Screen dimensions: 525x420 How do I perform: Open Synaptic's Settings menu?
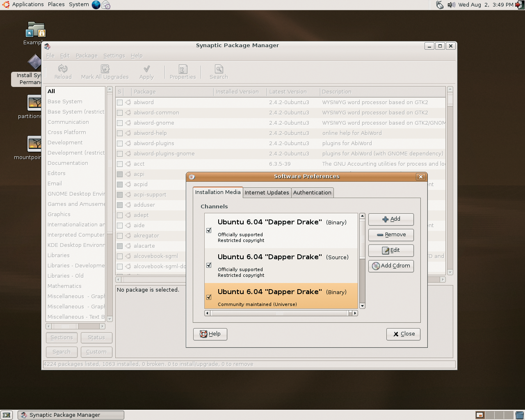[114, 56]
